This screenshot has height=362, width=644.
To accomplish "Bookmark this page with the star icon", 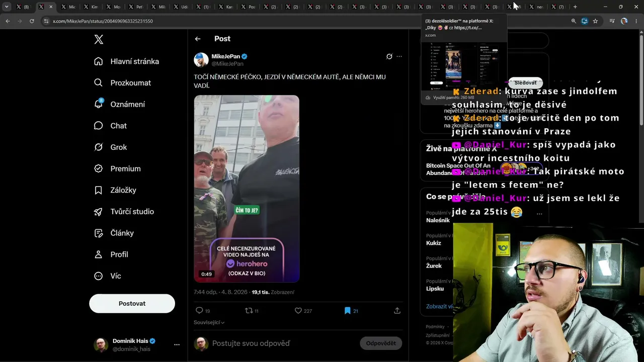I will pyautogui.click(x=595, y=21).
